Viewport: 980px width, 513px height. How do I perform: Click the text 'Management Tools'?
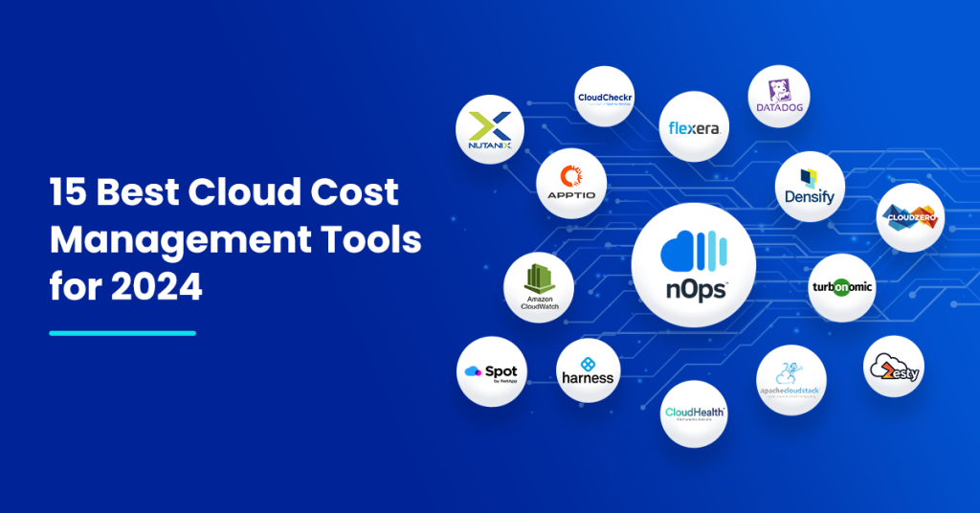tap(235, 240)
